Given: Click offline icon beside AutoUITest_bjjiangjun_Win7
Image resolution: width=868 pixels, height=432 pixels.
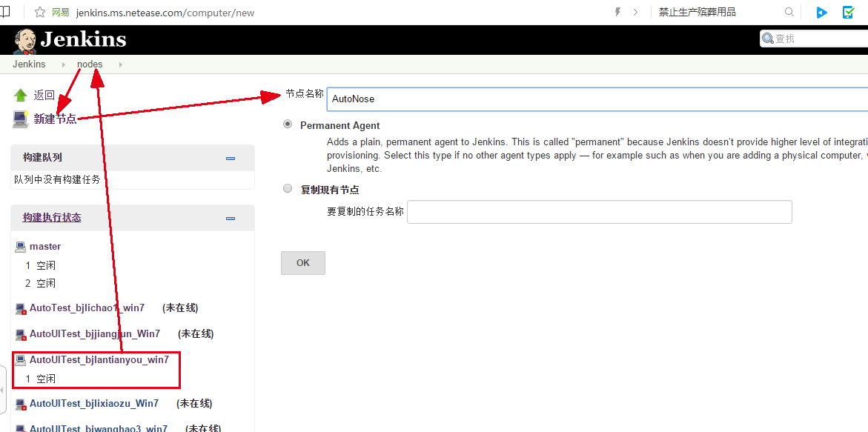Looking at the screenshot, I should tap(21, 335).
